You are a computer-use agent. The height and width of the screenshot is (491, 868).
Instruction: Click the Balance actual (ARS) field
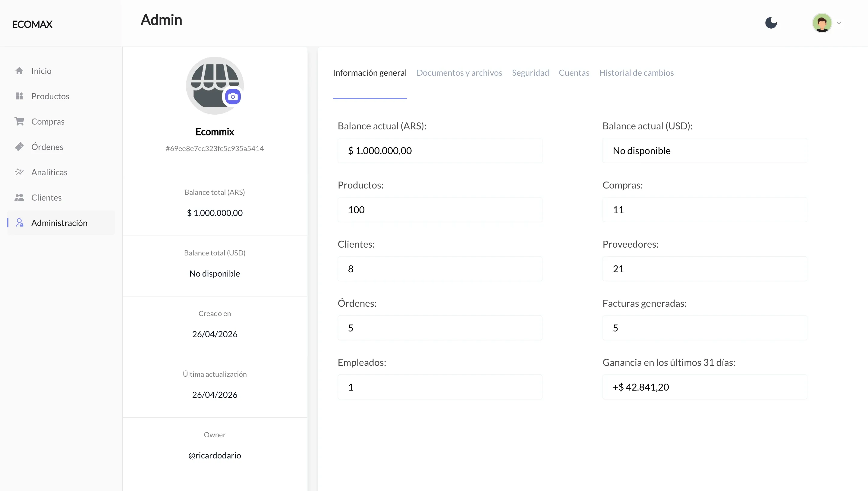pos(440,150)
